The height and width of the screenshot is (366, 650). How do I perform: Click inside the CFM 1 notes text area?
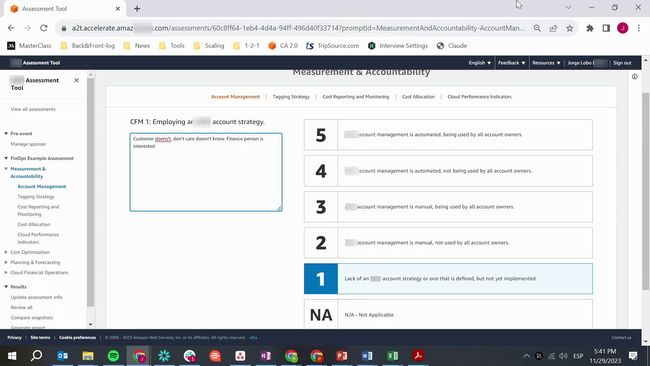206,172
